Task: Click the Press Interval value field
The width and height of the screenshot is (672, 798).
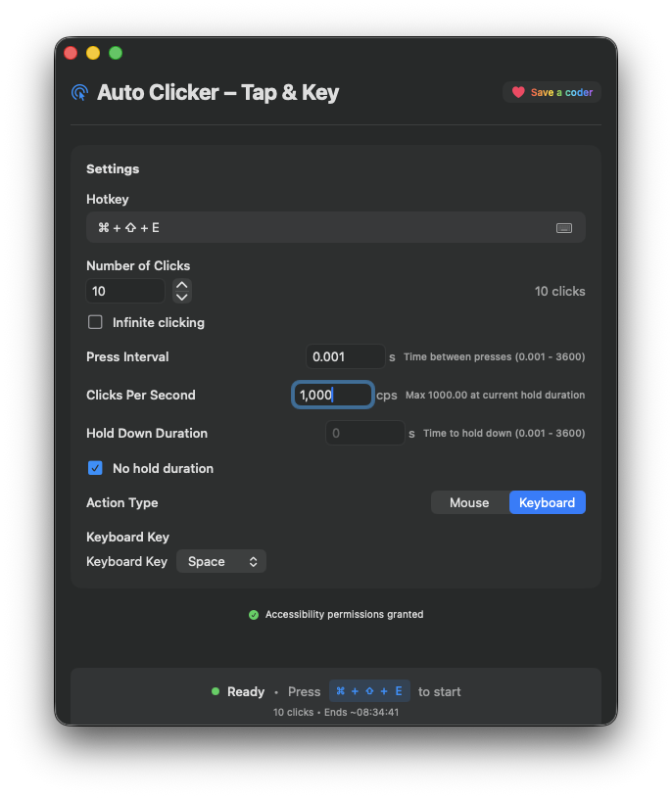Action: [x=346, y=356]
